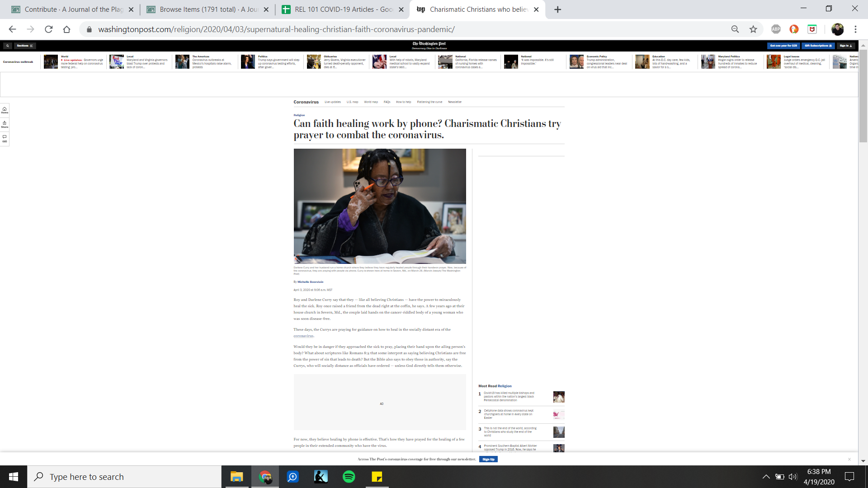This screenshot has width=868, height=488.
Task: Show hidden system tray icons
Action: click(766, 477)
